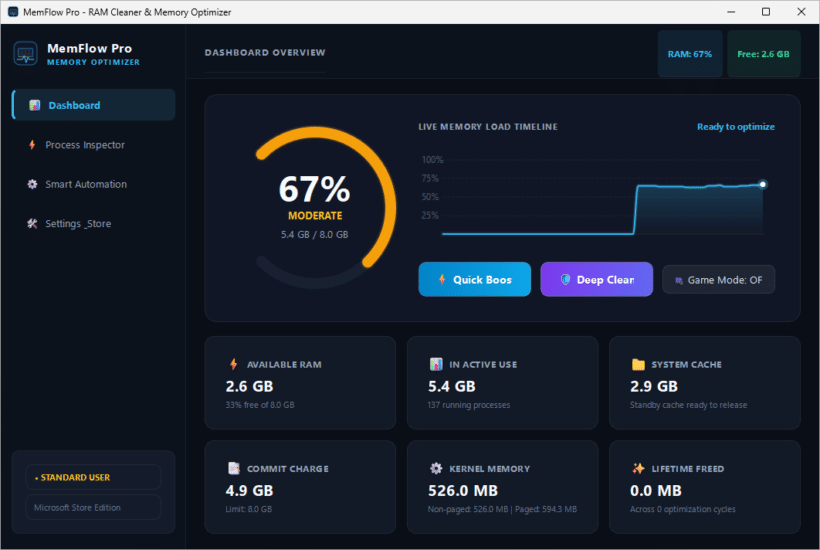The image size is (820, 550).
Task: Click Standby cache ready to release text
Action: coord(688,405)
